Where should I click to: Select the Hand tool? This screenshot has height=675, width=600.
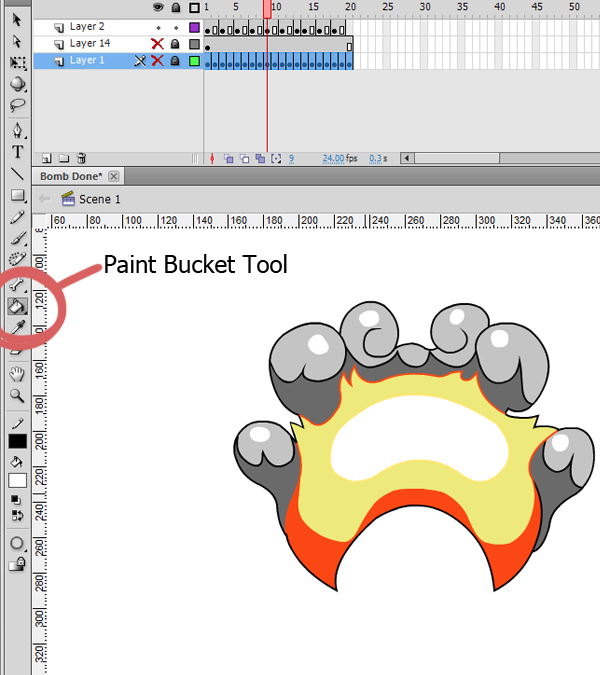(17, 374)
